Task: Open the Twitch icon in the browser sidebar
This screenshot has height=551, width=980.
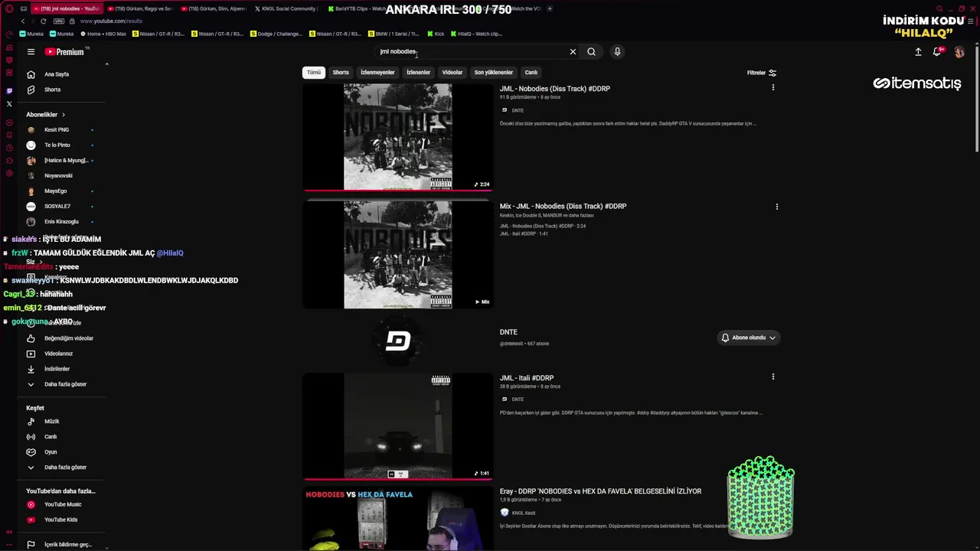Action: click(9, 90)
